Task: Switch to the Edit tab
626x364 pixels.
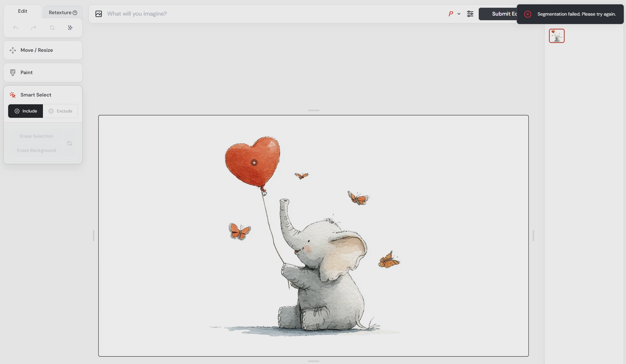Action: (22, 11)
